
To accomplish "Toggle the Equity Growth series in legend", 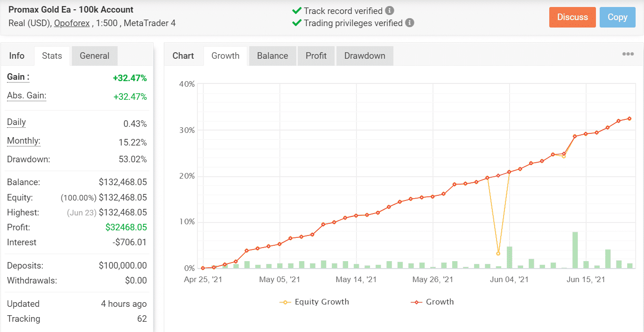I will (x=322, y=302).
